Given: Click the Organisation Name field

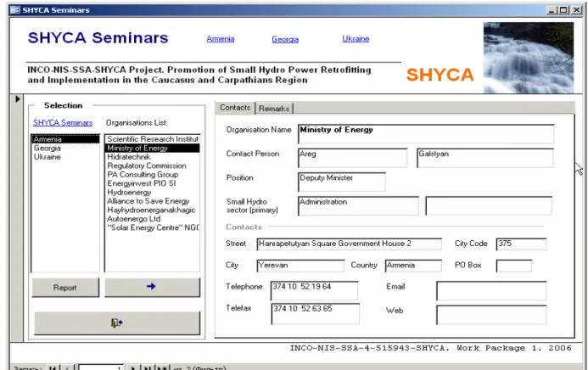Looking at the screenshot, I should pos(426,134).
